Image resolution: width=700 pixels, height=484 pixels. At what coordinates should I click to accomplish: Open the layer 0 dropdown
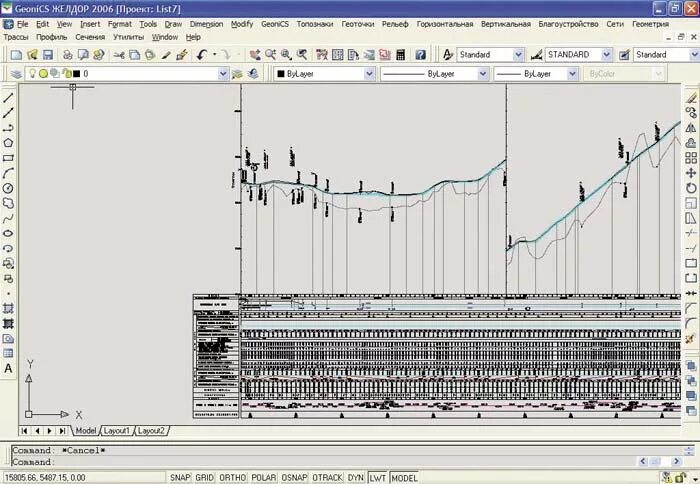222,74
